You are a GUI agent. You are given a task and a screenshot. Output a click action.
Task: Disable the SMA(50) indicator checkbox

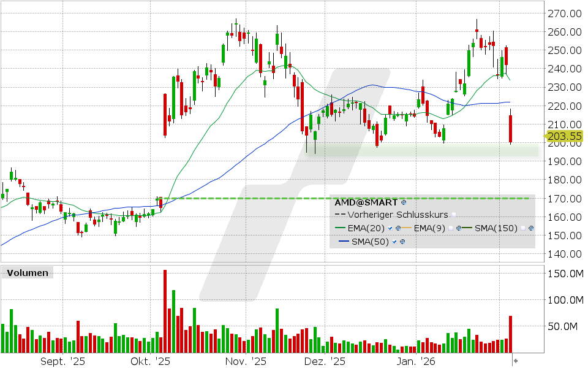[x=394, y=240]
